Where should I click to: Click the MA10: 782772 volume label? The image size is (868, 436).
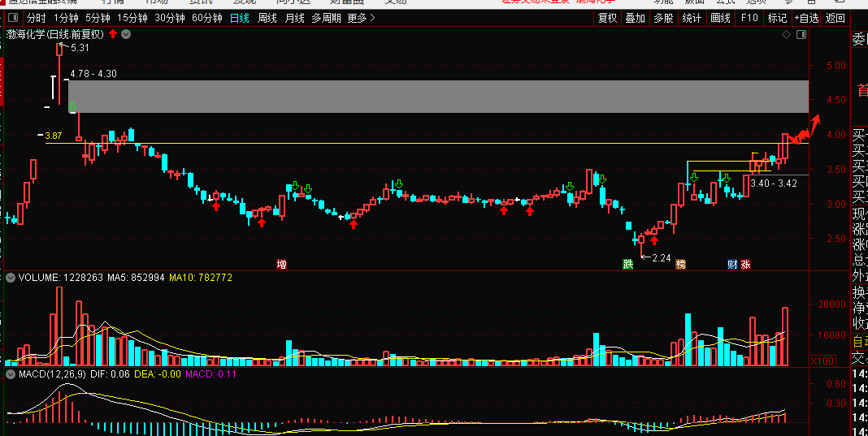click(x=201, y=278)
